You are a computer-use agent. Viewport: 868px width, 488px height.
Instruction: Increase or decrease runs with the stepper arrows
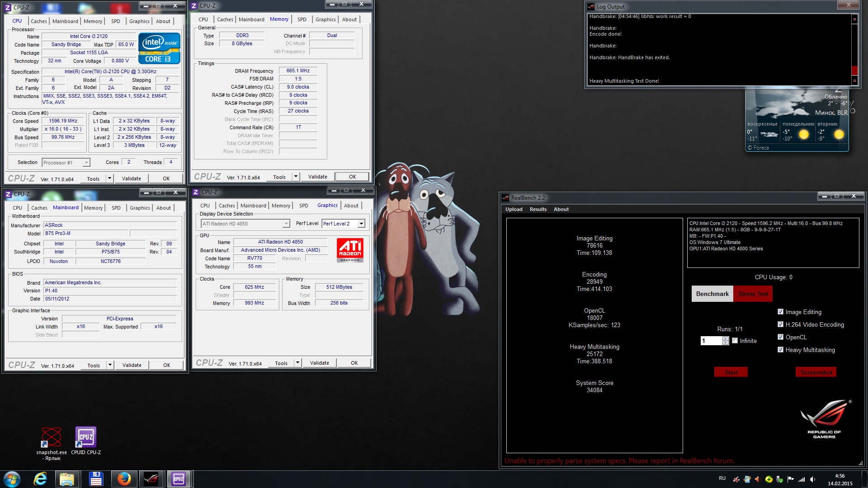point(726,341)
